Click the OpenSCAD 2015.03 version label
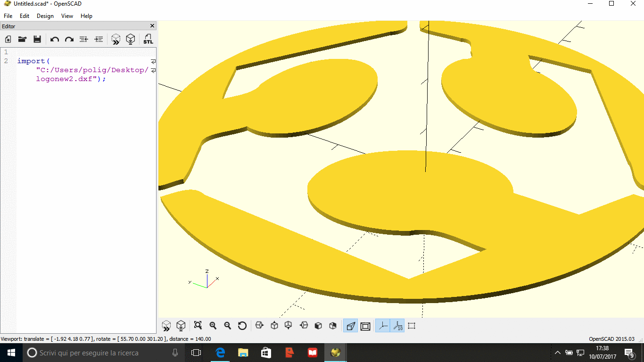 (611, 339)
